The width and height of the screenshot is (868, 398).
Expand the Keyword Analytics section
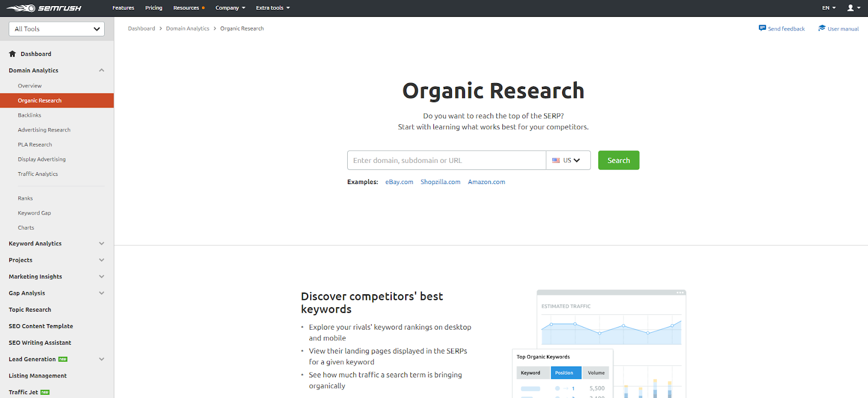[101, 244]
